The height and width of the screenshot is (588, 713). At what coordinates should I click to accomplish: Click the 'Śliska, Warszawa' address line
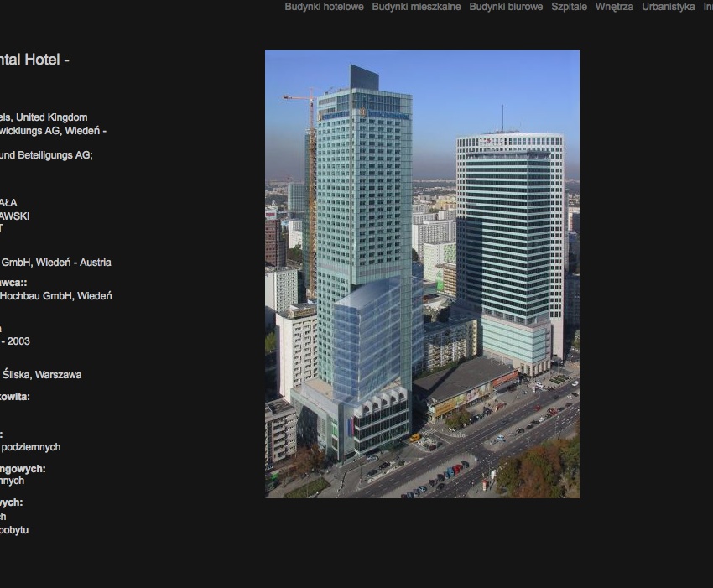[x=41, y=375]
